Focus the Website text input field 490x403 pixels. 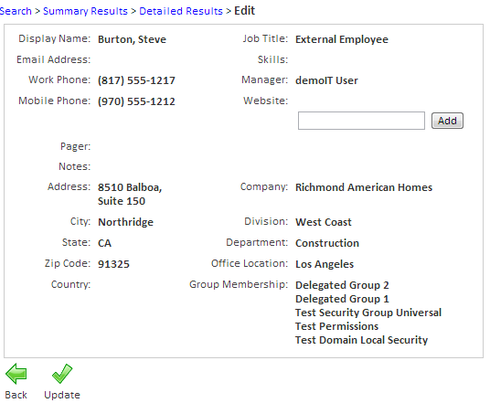[361, 121]
